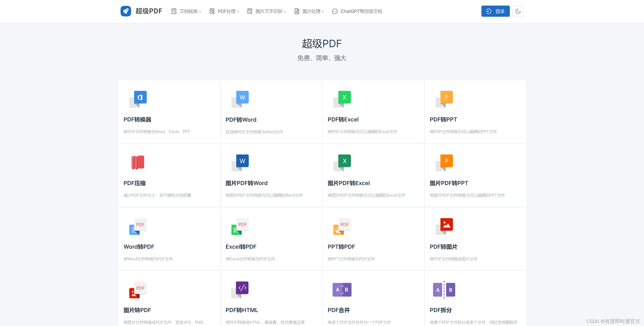Click the PDF转HTML purple code icon
The width and height of the screenshot is (644, 326).
(x=240, y=290)
